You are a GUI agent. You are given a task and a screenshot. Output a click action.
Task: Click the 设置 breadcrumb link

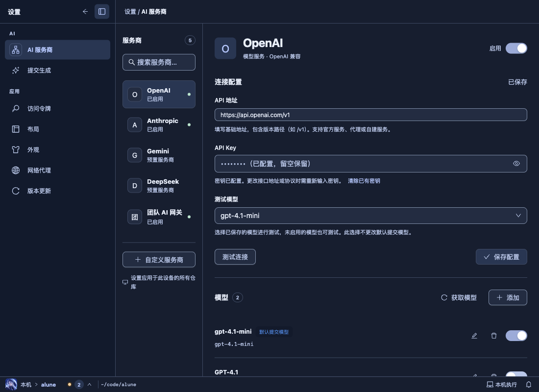tap(130, 12)
